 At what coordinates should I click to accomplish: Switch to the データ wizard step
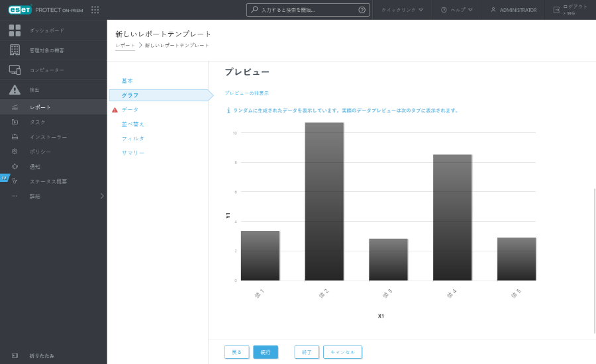(x=130, y=109)
